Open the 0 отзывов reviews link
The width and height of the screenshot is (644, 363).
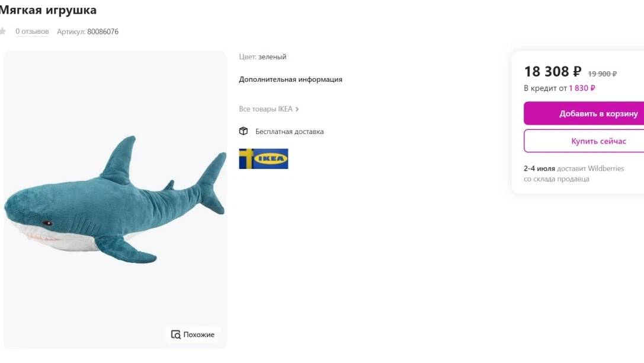tap(32, 31)
